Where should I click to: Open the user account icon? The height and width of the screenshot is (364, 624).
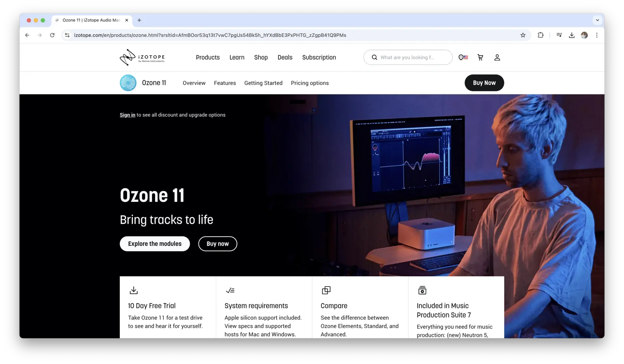497,58
